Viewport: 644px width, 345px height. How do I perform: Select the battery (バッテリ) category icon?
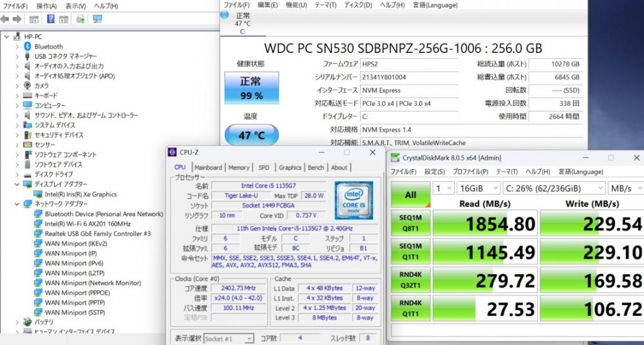click(28, 322)
